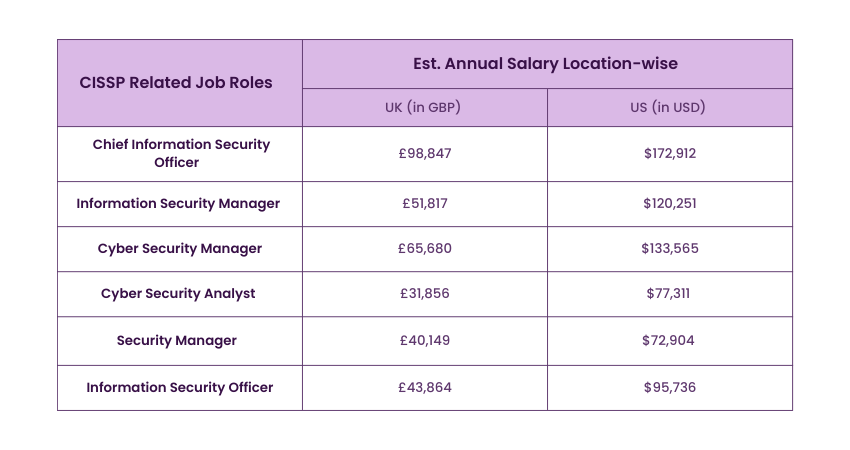Click the $172,912 salary value
The image size is (850, 450).
point(669,153)
